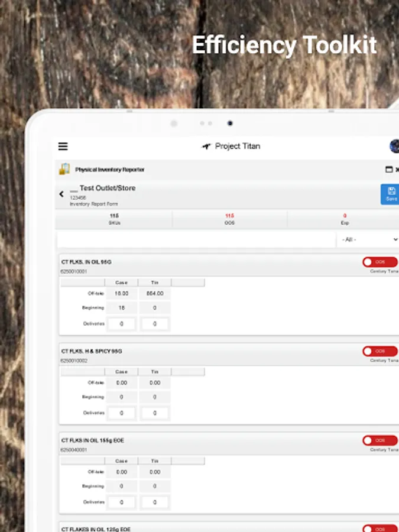Viewport: 399px width, 532px height.
Task: Click product title CT FLKS. H & SPICY 95G
Action: (92, 351)
